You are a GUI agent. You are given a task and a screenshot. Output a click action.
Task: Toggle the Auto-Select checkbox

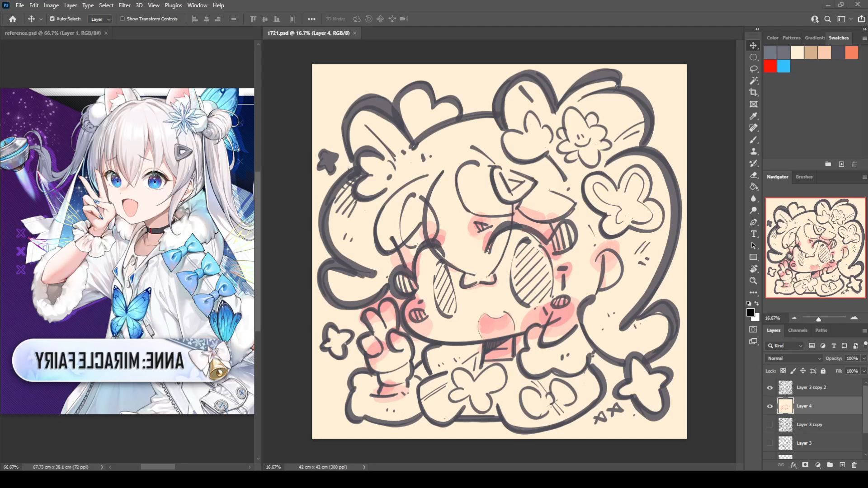coord(52,19)
